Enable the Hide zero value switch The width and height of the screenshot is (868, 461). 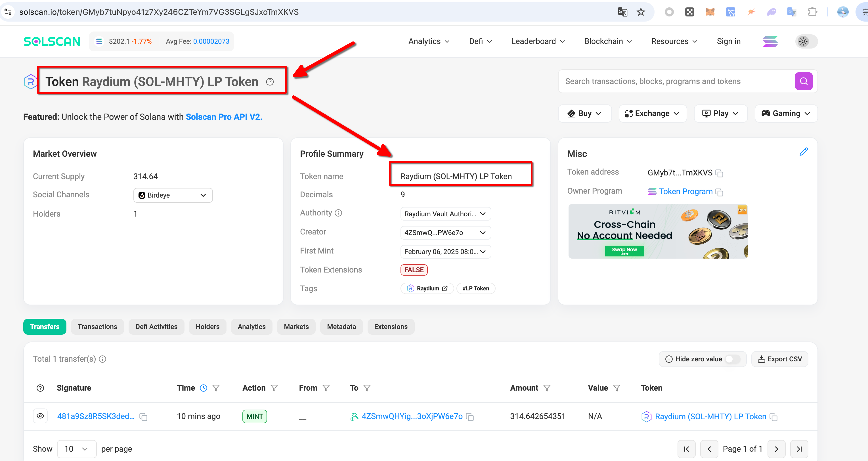coord(732,359)
